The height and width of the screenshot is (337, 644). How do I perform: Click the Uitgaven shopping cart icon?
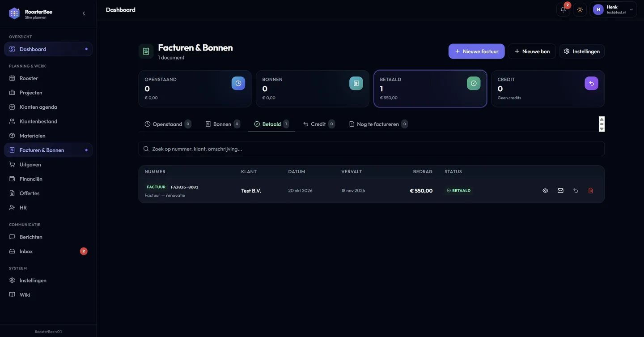12,165
